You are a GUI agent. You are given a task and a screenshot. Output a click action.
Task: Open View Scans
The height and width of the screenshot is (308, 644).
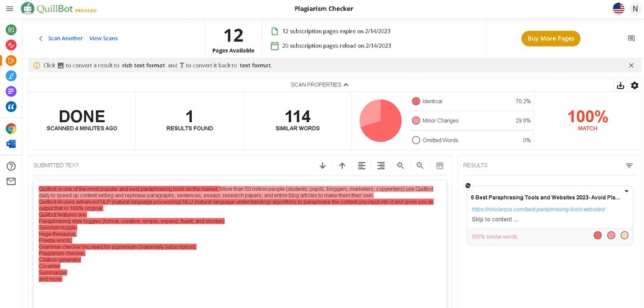click(x=104, y=38)
